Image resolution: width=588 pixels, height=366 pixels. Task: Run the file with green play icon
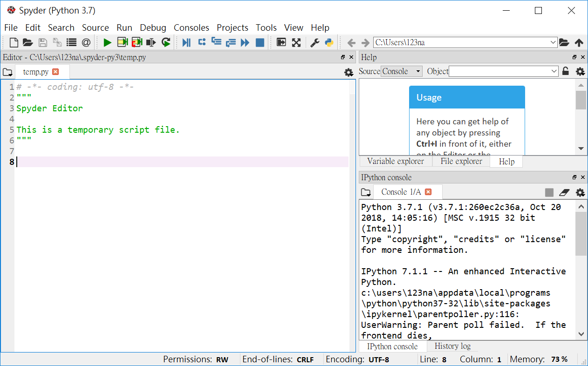pyautogui.click(x=108, y=43)
